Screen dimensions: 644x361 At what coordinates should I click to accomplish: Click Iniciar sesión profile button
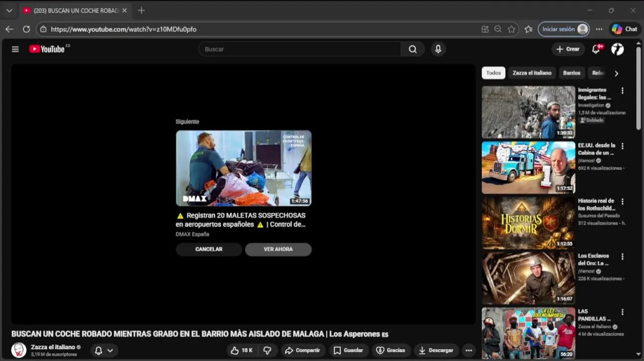coord(564,29)
